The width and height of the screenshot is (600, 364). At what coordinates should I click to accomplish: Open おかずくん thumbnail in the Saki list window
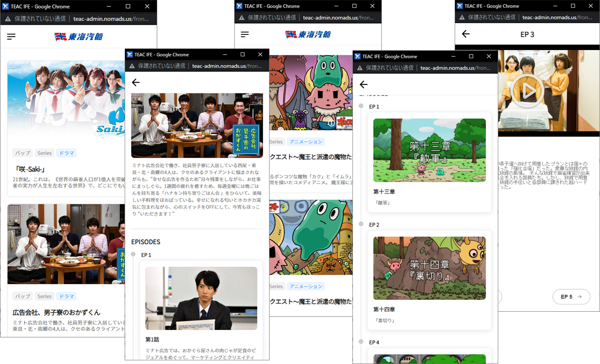66,244
